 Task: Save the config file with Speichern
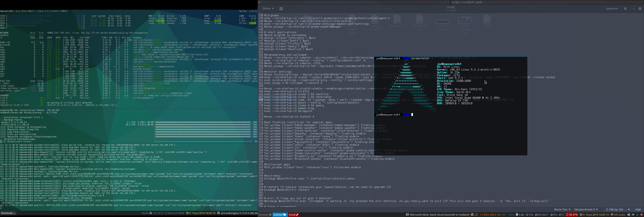612,8
